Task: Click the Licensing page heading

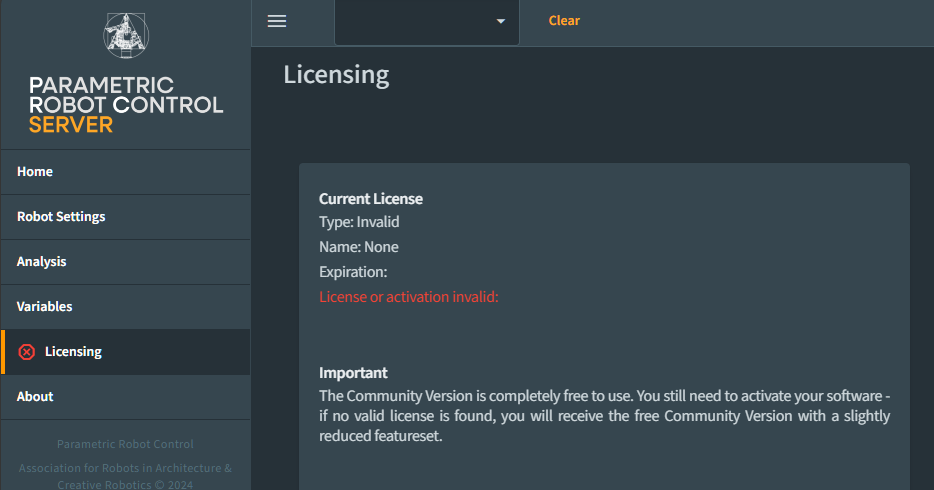Action: click(x=336, y=75)
